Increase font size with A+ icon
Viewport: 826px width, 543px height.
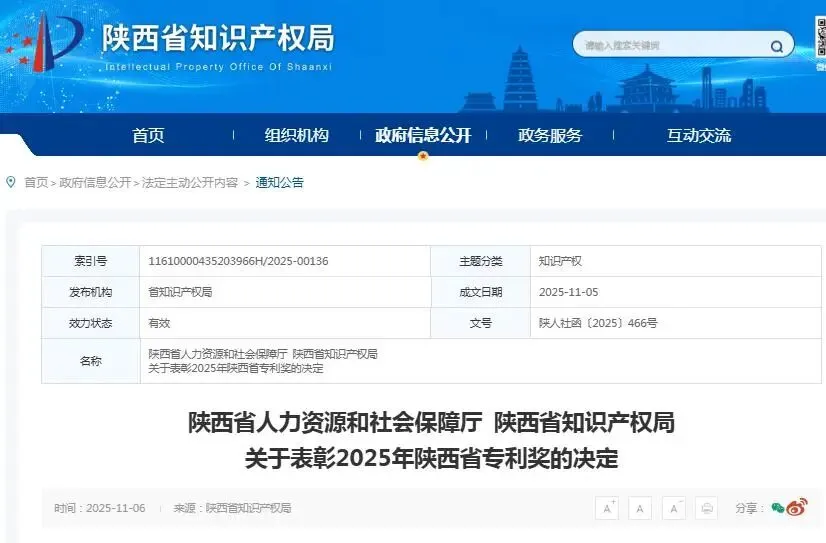click(x=607, y=508)
